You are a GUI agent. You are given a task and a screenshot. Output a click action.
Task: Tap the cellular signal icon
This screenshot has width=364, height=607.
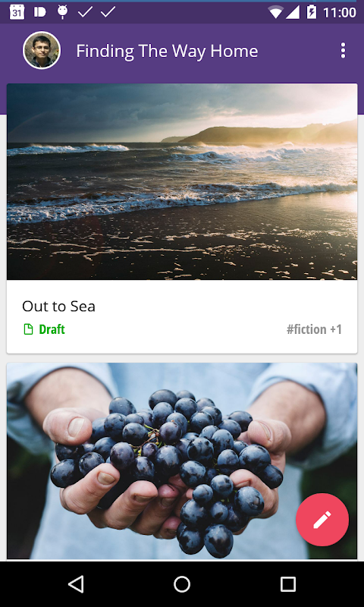pos(292,12)
